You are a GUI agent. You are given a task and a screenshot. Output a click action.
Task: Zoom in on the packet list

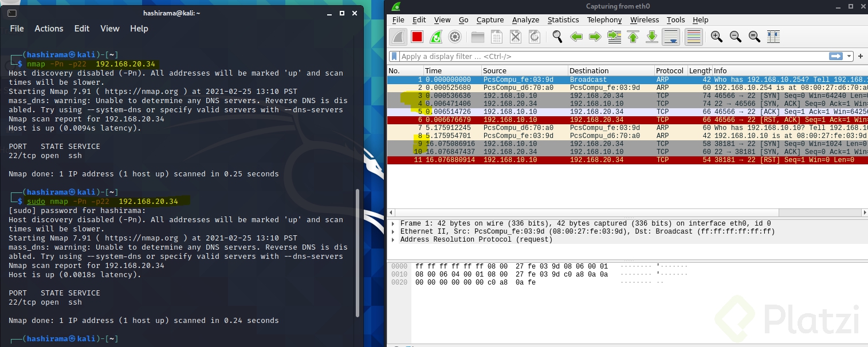(716, 37)
